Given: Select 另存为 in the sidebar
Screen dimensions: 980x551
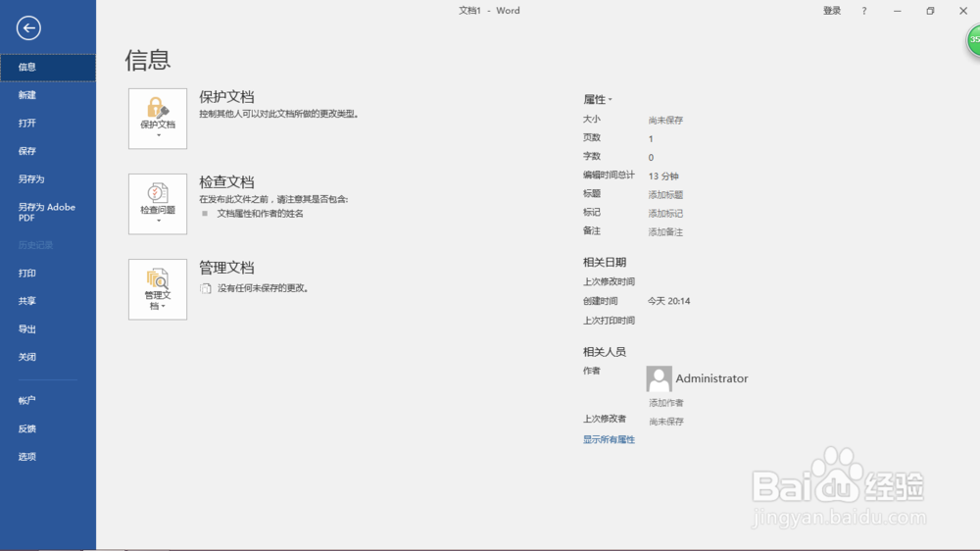Looking at the screenshot, I should tap(48, 179).
